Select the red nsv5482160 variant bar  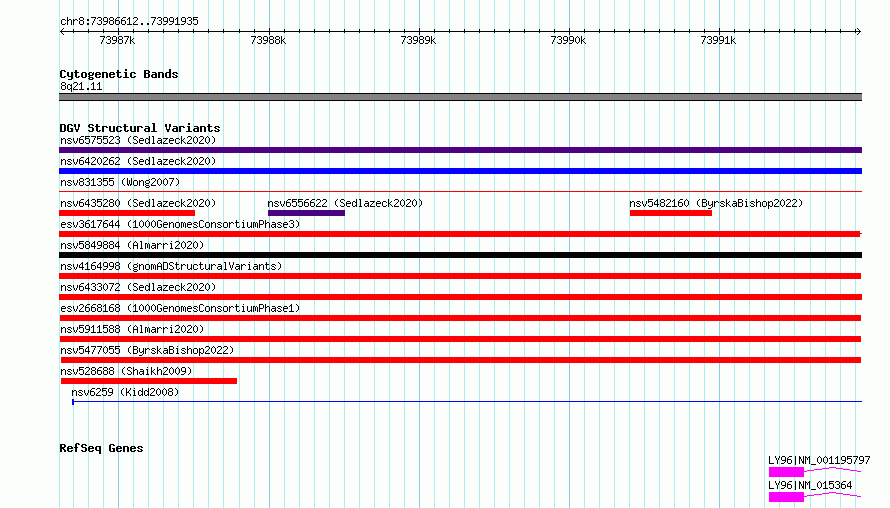[670, 213]
